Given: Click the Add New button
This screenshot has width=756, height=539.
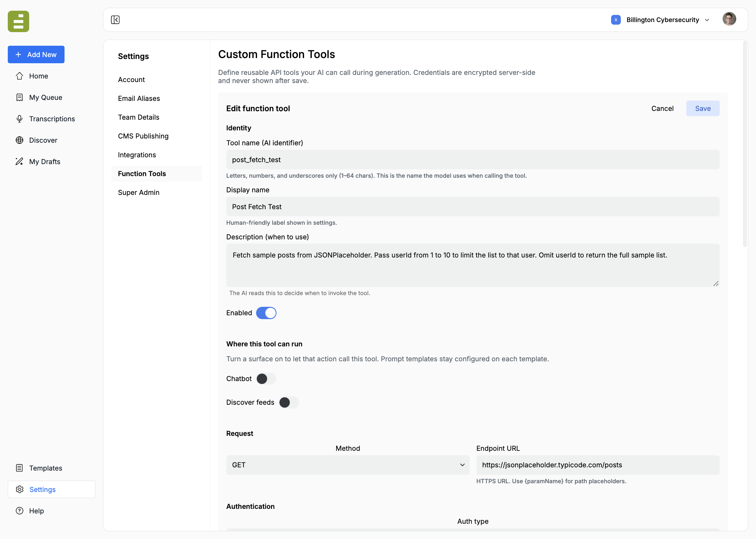Looking at the screenshot, I should [x=36, y=54].
